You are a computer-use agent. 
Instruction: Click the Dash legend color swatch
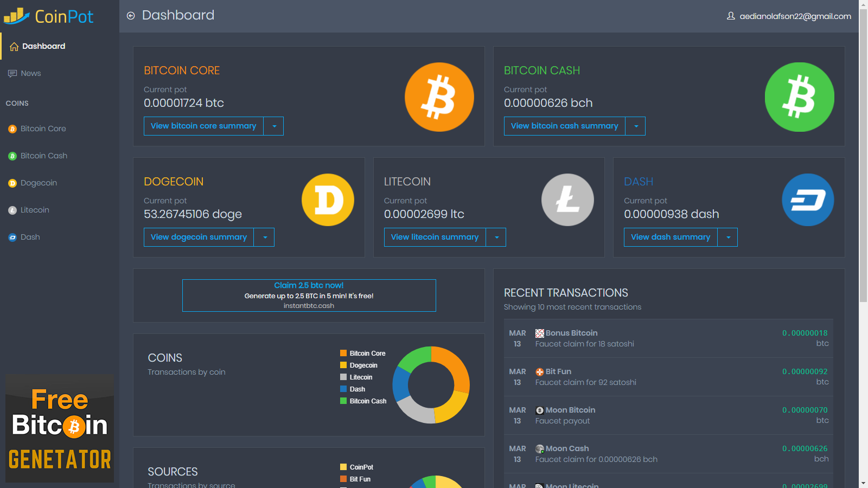[x=343, y=389]
